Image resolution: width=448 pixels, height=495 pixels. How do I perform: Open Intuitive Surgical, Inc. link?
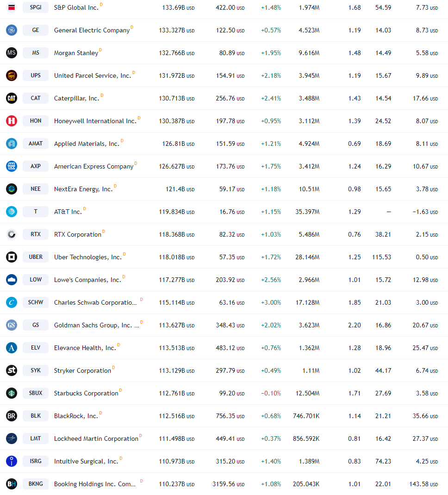tap(86, 462)
